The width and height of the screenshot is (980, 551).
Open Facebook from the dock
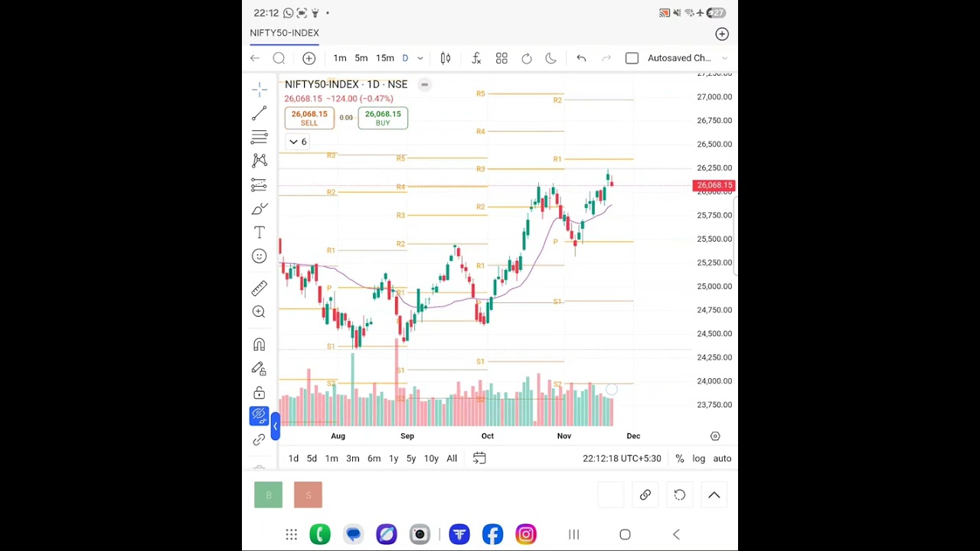tap(492, 534)
